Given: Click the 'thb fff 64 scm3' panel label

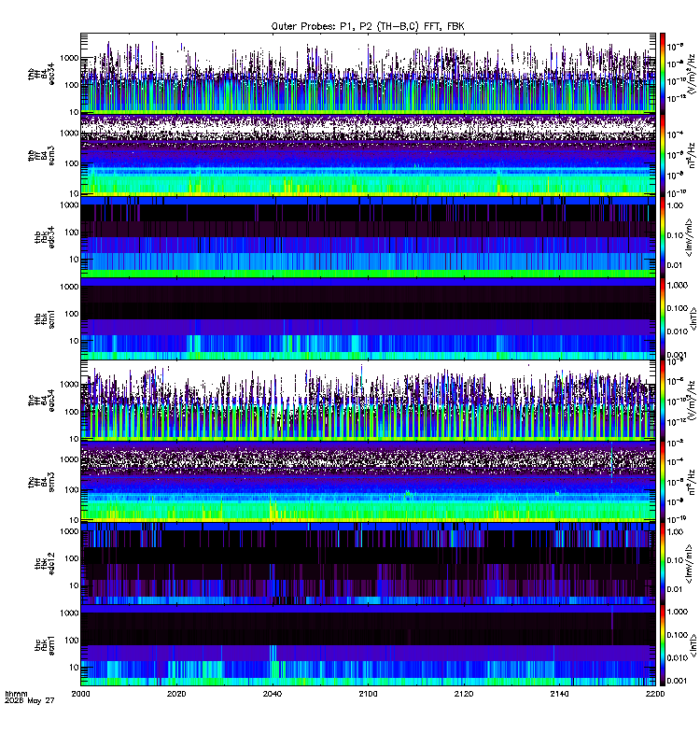Looking at the screenshot, I should tap(41, 156).
